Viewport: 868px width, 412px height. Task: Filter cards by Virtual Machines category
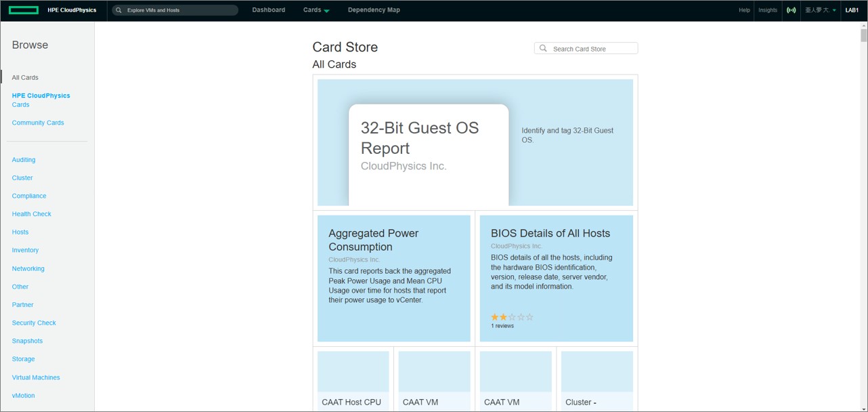pyautogui.click(x=36, y=377)
